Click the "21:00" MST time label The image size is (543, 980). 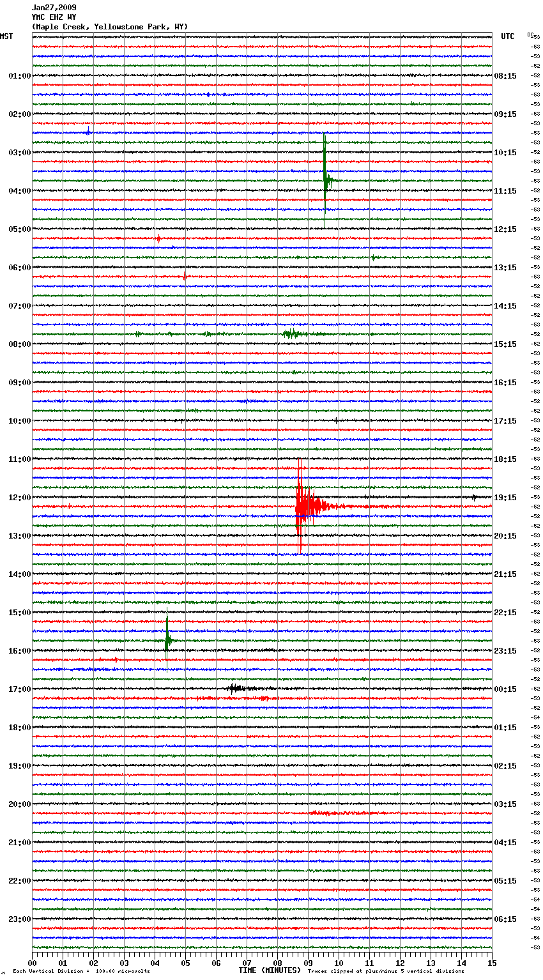tap(20, 843)
